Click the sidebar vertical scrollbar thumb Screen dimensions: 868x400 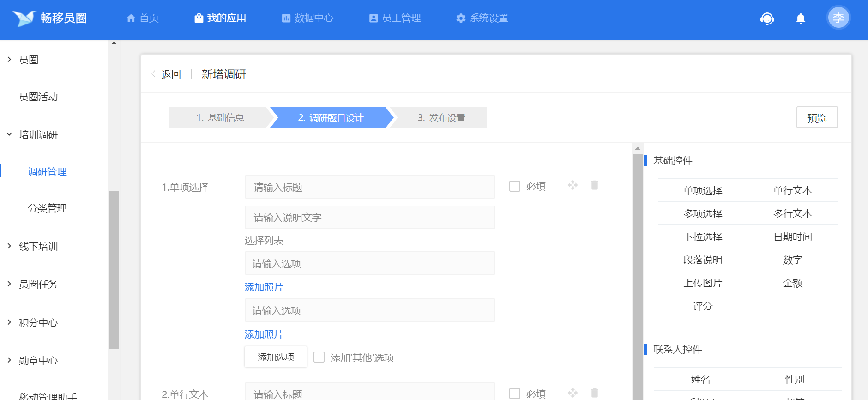pyautogui.click(x=114, y=270)
